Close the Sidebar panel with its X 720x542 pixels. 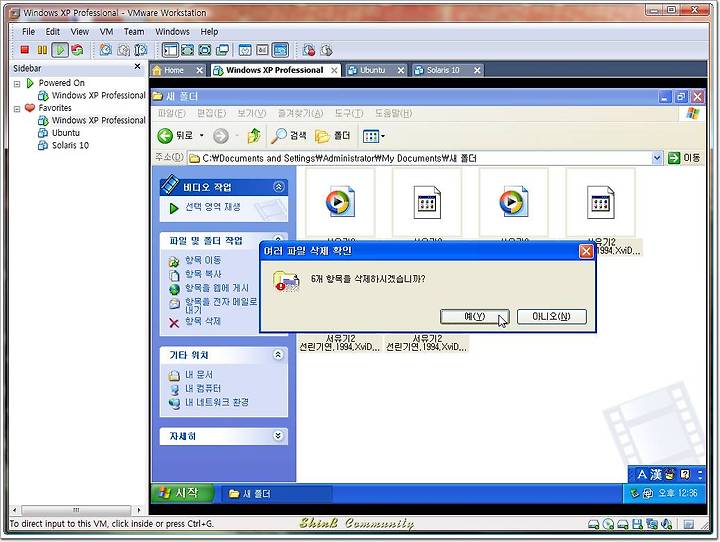(x=137, y=67)
